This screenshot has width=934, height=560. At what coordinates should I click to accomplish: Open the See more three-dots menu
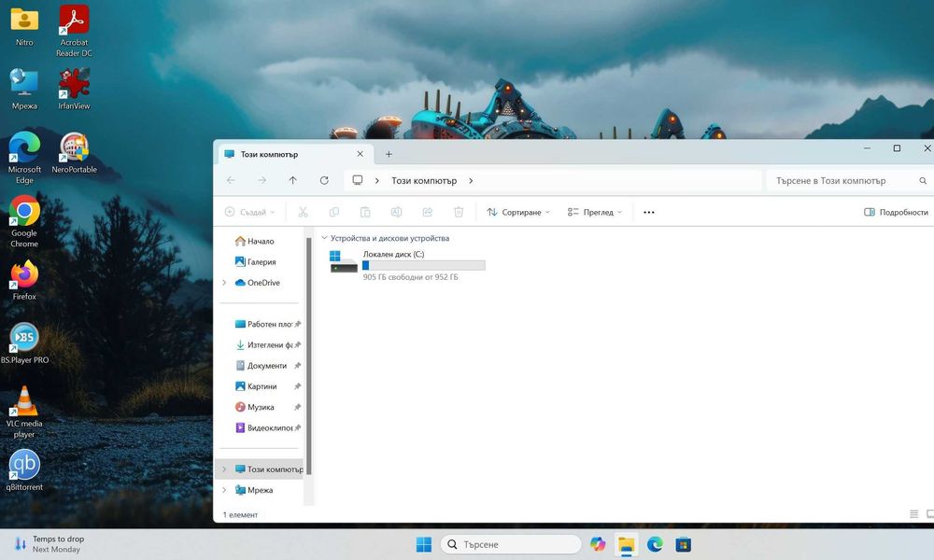(x=649, y=212)
